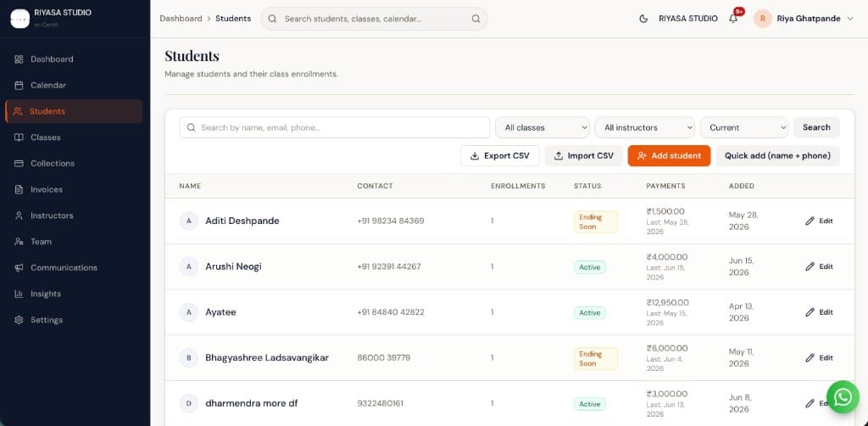Click the Insights chart icon
Screen dimensions: 868x426
tap(19, 294)
